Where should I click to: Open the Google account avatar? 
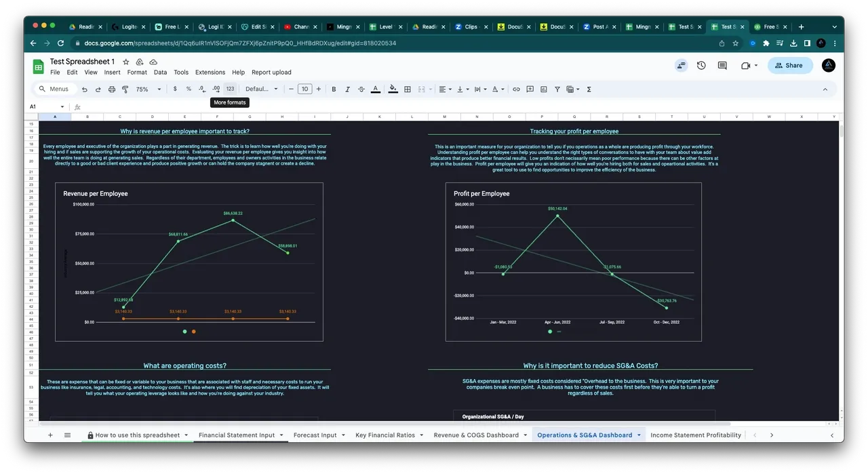[x=829, y=65]
